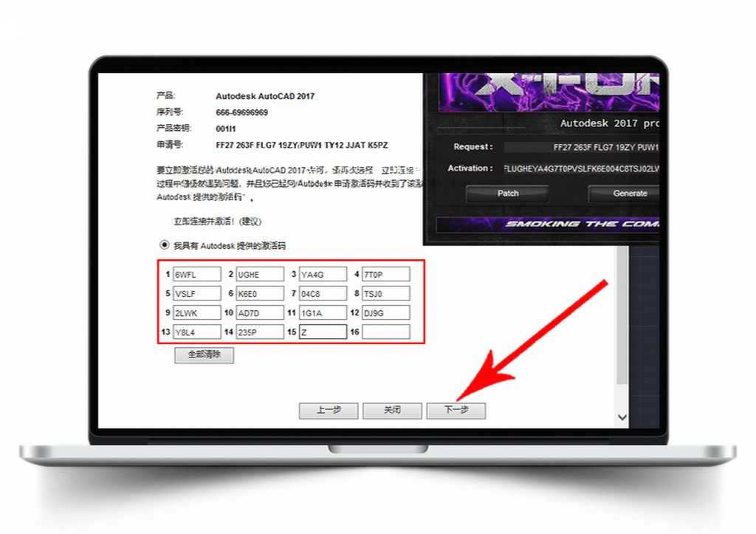Screen dimensions: 756x534
Task: Click the serial number "666-69696969"
Action: (242, 112)
